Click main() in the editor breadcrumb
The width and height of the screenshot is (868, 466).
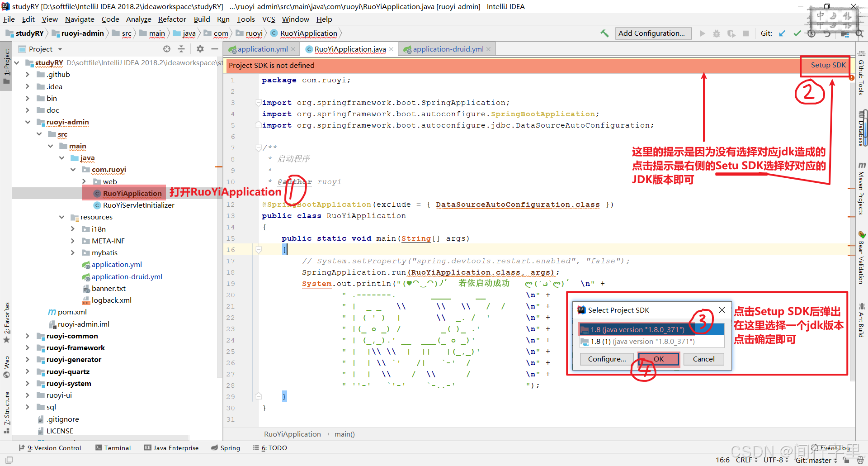click(344, 434)
